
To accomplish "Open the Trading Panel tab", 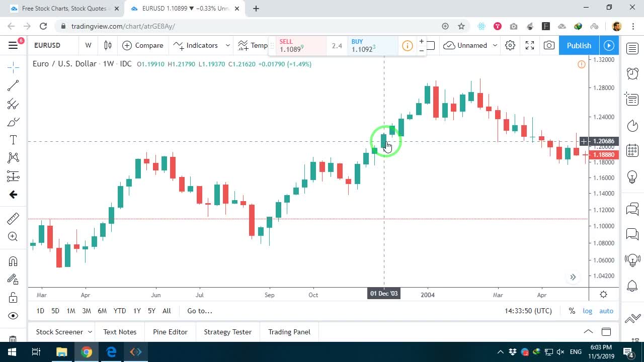I will [x=289, y=332].
